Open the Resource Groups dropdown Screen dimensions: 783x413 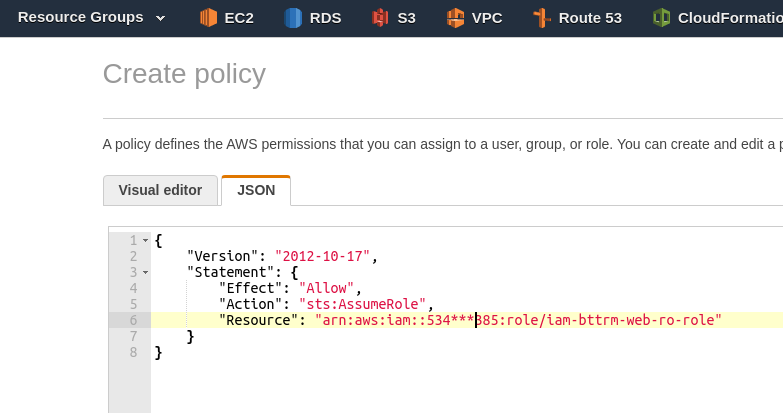(91, 17)
